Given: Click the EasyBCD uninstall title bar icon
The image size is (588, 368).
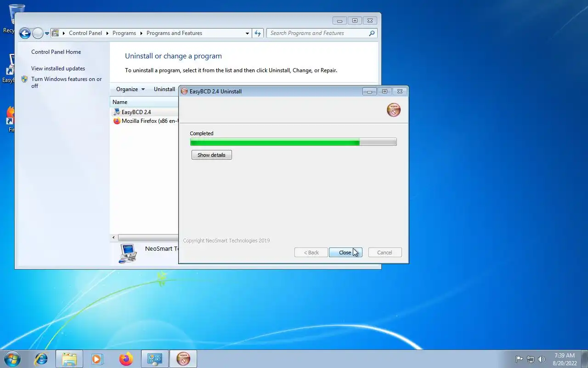Looking at the screenshot, I should tap(184, 91).
